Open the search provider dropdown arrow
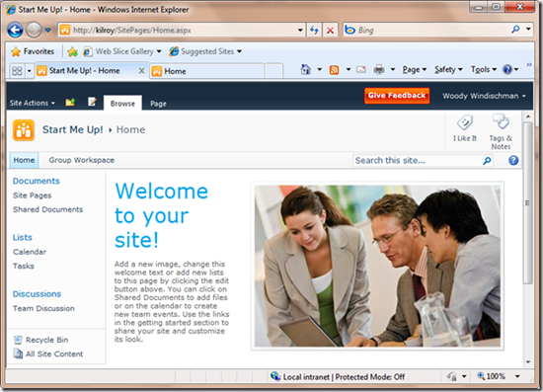The height and width of the screenshot is (392, 543). click(x=528, y=29)
